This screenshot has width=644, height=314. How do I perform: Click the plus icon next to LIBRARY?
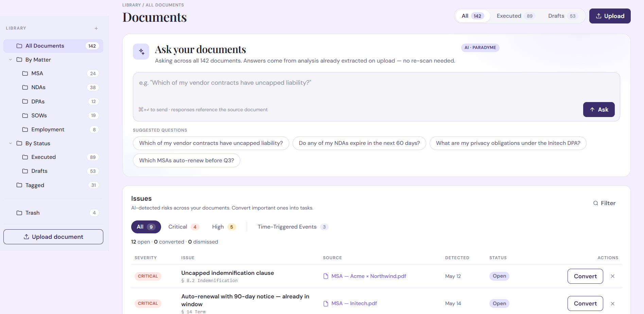[96, 28]
